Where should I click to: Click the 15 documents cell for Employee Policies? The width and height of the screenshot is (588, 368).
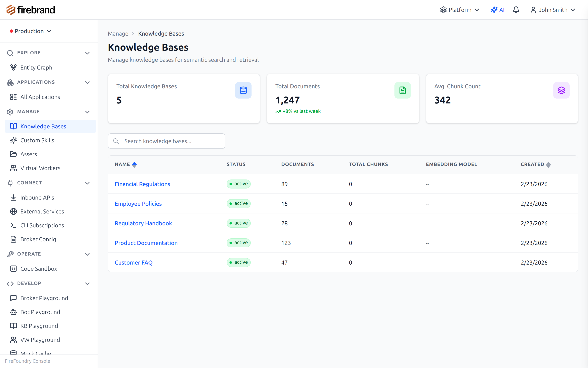point(284,204)
